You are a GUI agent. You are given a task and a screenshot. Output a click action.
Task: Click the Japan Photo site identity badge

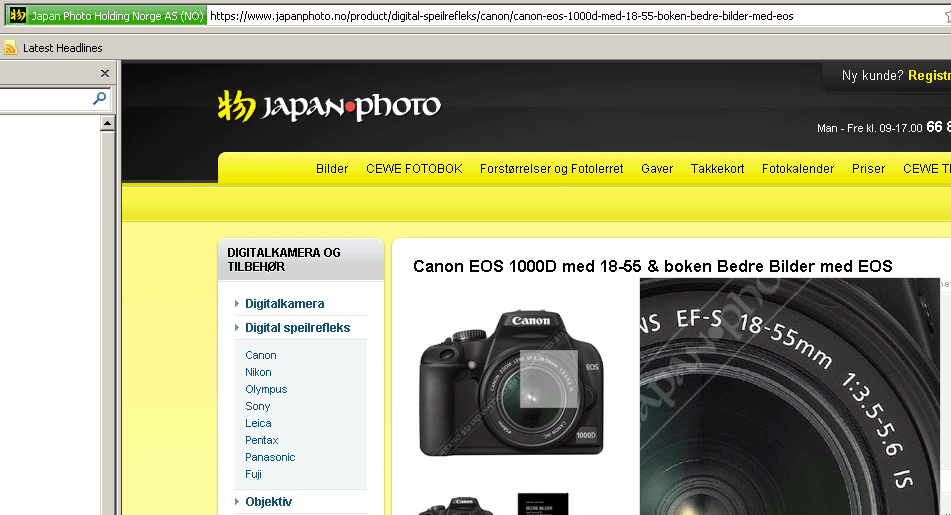[106, 16]
